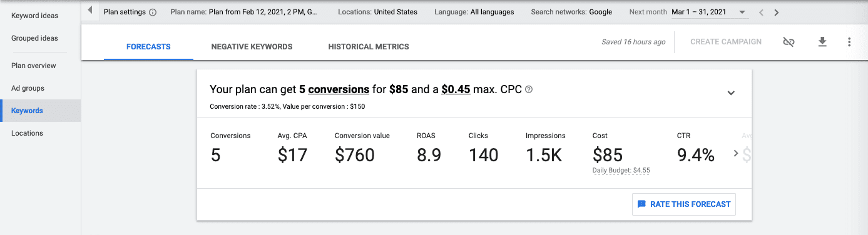Switch to the Forecasts tab
The image size is (868, 235).
[148, 47]
